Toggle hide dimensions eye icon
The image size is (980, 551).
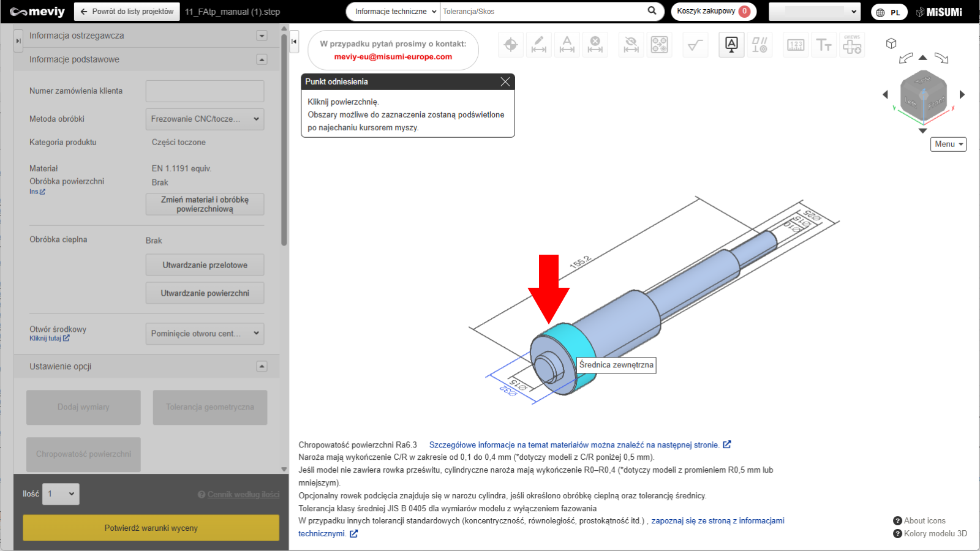point(631,45)
